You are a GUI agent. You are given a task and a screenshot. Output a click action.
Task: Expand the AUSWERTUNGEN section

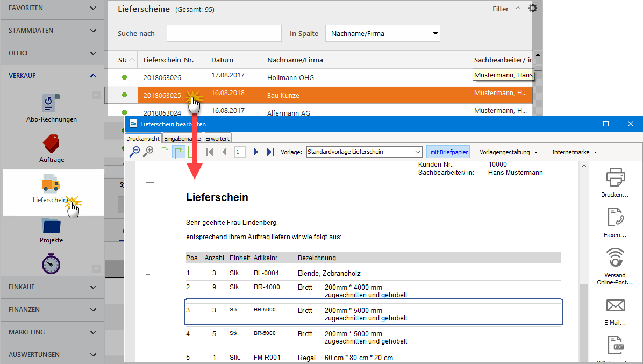tap(52, 354)
